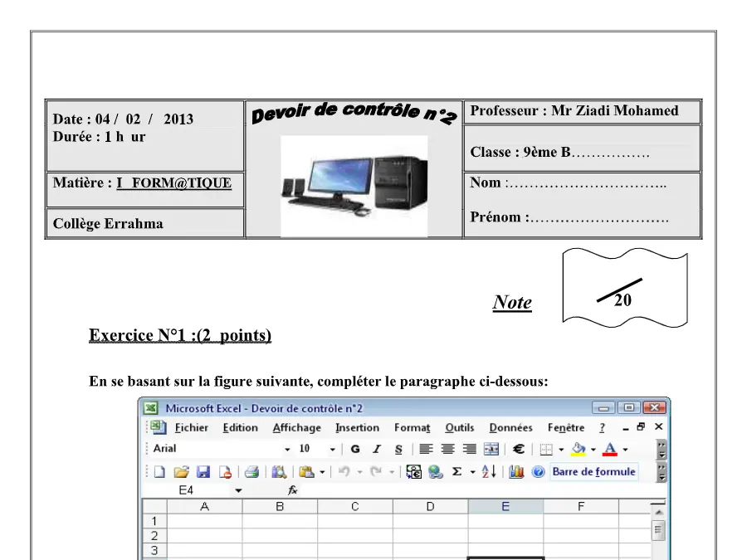Screen dimensions: 747x560
Task: Click the Merge and Center icon
Action: [x=491, y=449]
